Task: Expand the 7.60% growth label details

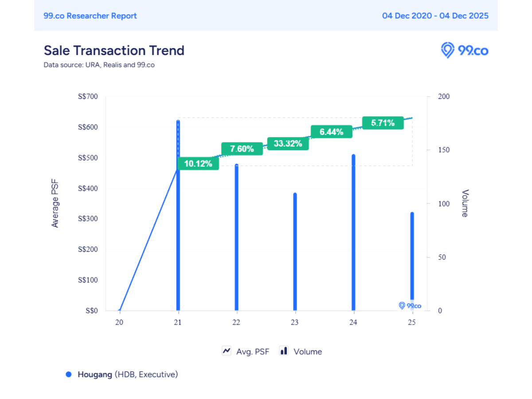Action: click(241, 149)
